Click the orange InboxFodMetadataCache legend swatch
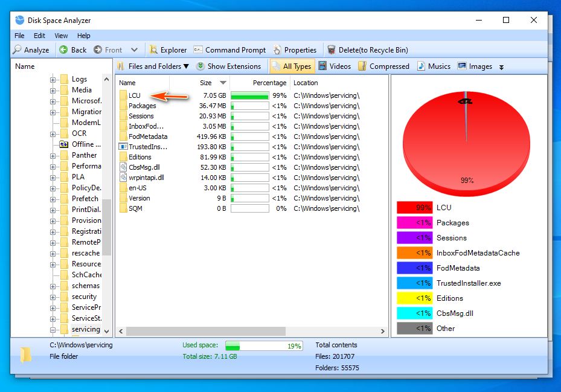The width and height of the screenshot is (561, 392). pyautogui.click(x=414, y=252)
